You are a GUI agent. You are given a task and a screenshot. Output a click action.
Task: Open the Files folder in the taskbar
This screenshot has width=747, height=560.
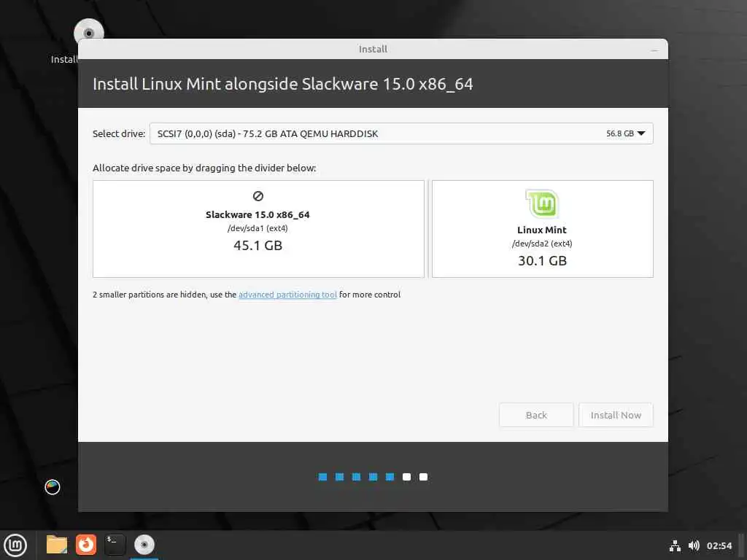pyautogui.click(x=57, y=545)
